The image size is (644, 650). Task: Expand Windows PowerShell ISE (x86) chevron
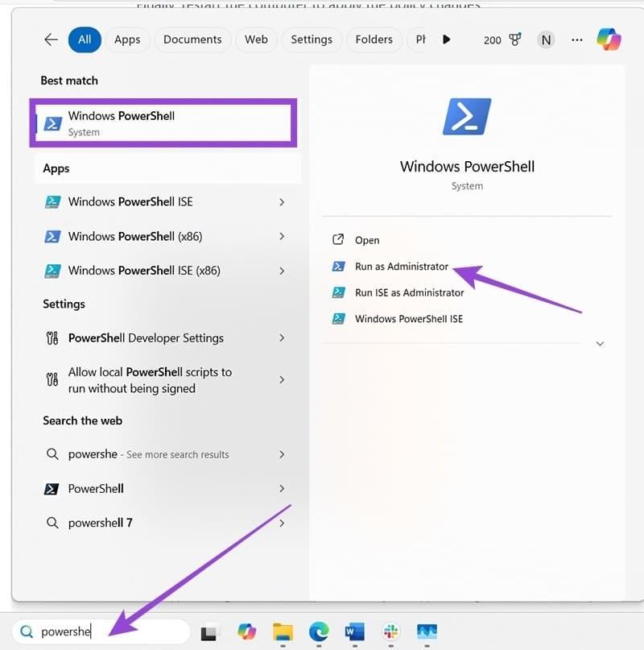point(282,271)
